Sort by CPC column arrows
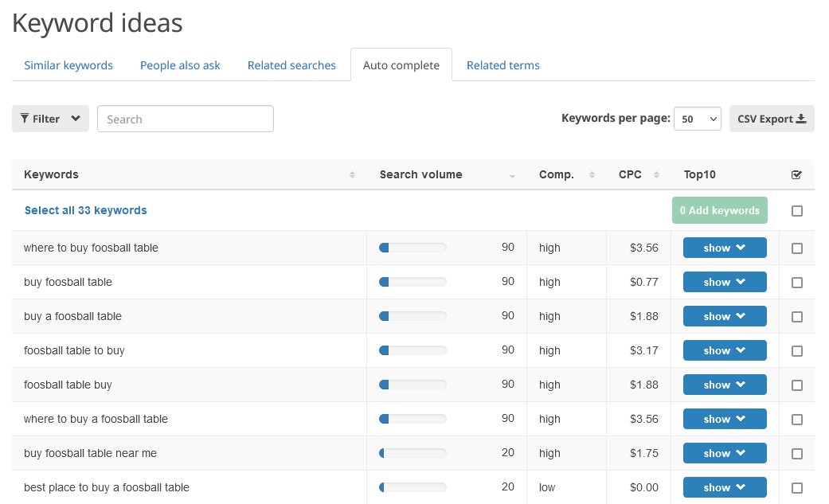Screen dimensions: 829x504 point(656,175)
